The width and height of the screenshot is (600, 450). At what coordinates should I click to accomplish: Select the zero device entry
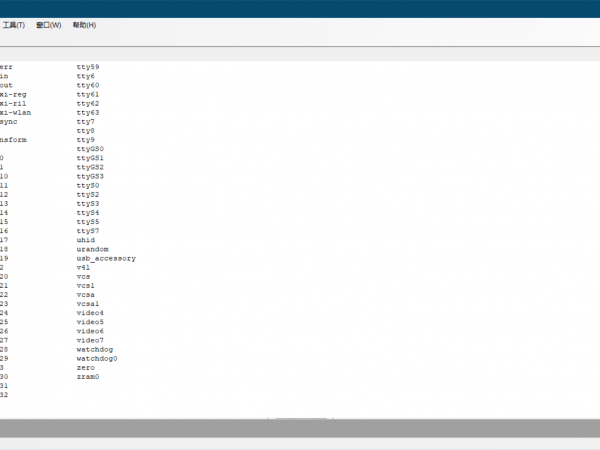pyautogui.click(x=86, y=367)
